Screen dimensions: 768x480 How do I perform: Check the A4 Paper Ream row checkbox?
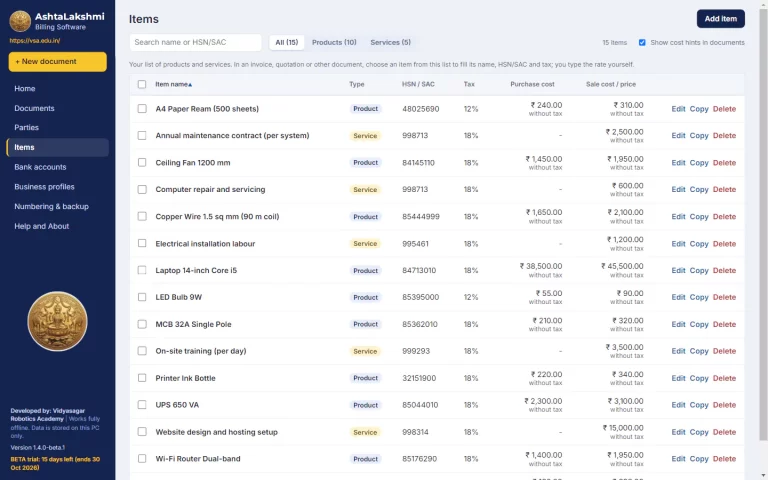click(x=142, y=109)
